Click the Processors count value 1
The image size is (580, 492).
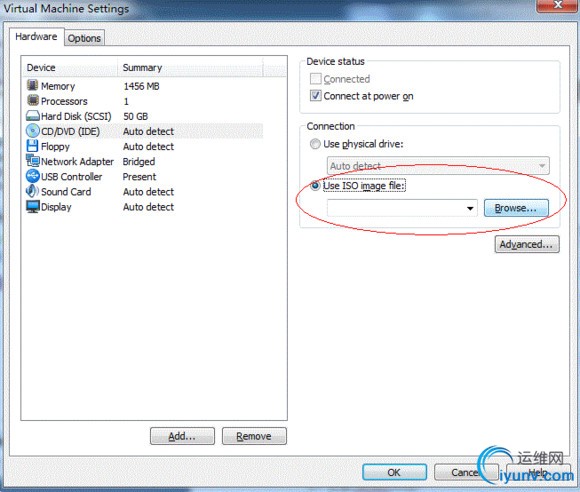126,101
